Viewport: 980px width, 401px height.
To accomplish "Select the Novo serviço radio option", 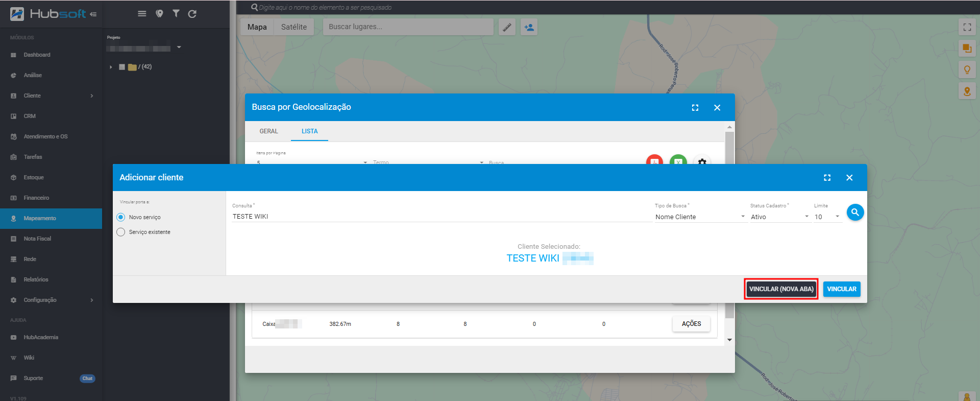I will pyautogui.click(x=121, y=217).
